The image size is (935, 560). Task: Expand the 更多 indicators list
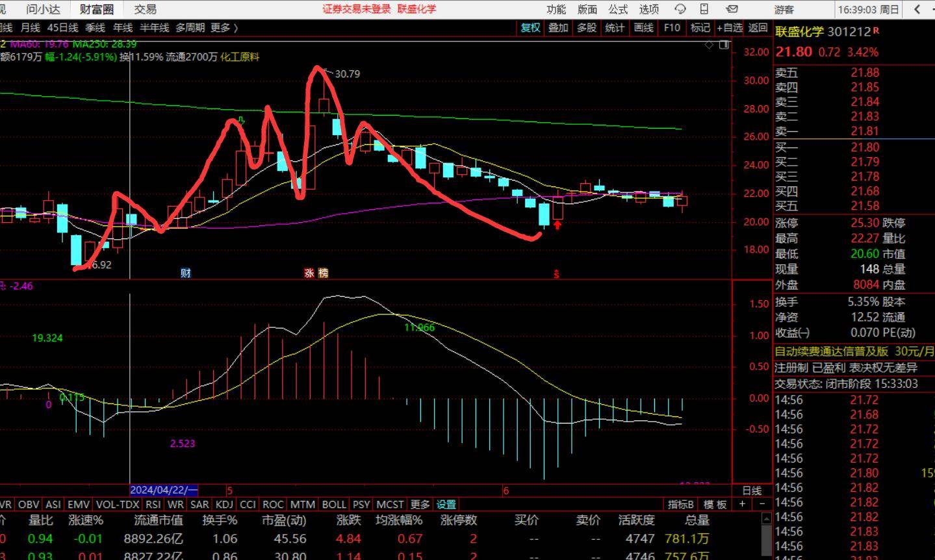[x=420, y=504]
